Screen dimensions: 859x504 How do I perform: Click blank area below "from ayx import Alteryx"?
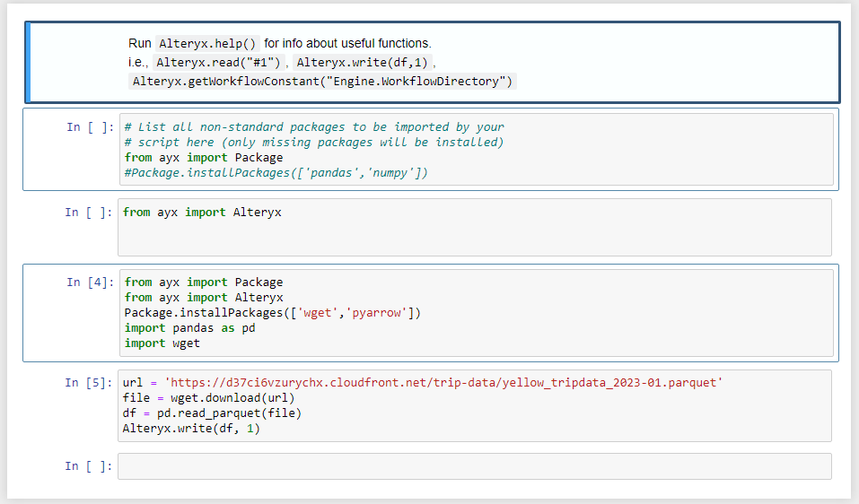pos(474,239)
